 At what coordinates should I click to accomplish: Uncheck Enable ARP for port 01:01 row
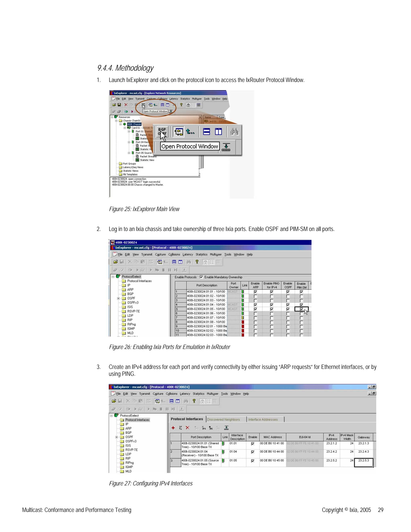255,292
